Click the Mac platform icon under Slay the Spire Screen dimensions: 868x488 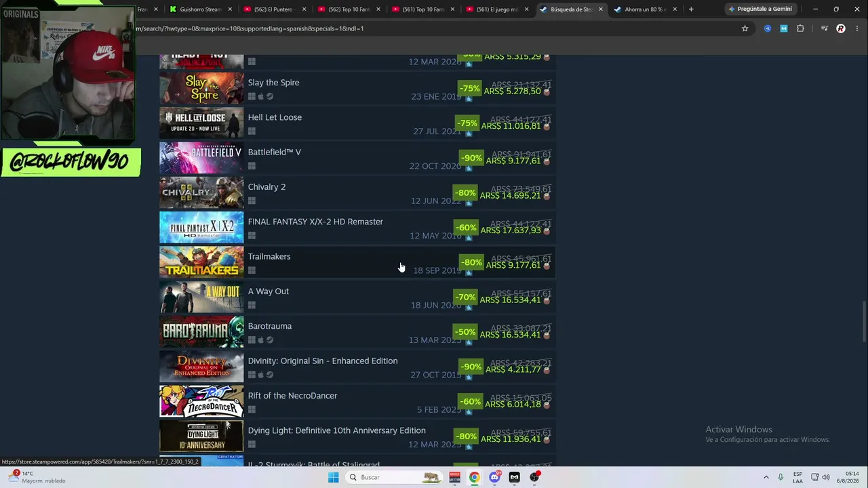coord(260,97)
